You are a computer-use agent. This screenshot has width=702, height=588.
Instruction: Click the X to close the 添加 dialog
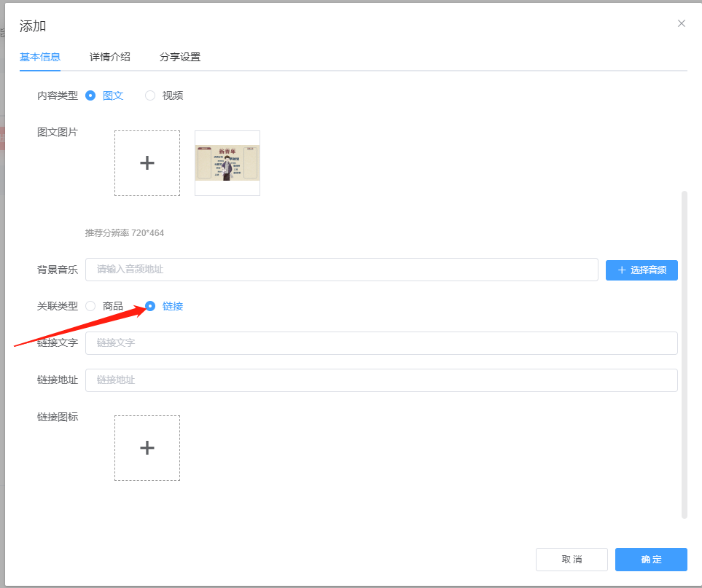681,23
